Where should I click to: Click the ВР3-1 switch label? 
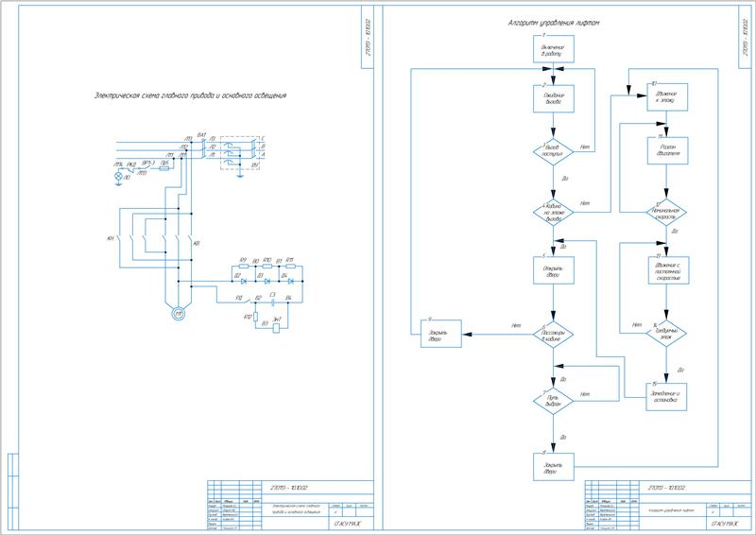[x=148, y=164]
